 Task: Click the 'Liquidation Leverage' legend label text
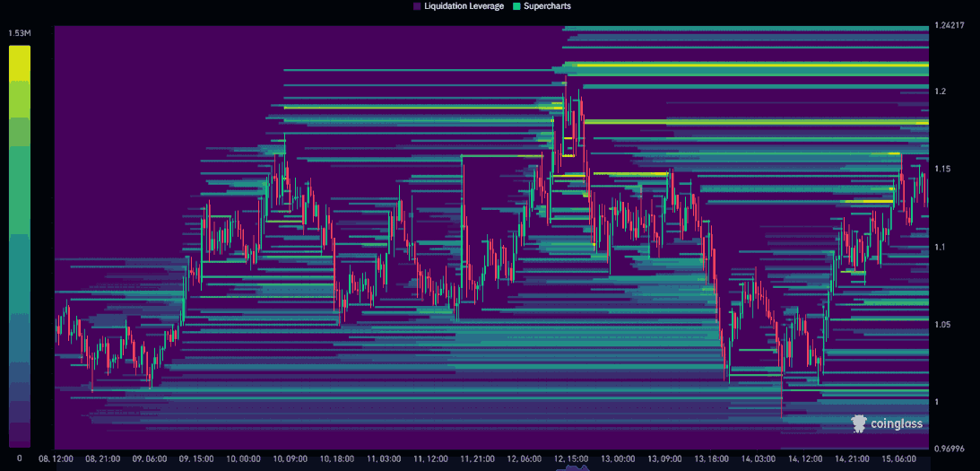pos(464,6)
